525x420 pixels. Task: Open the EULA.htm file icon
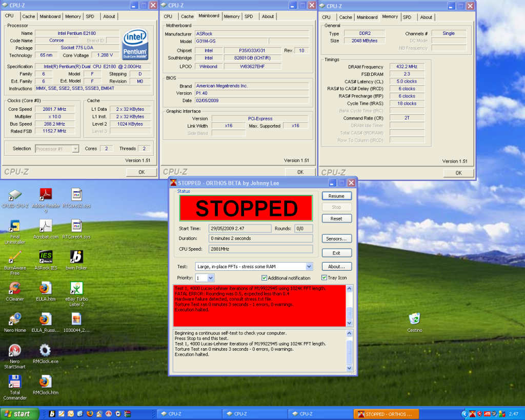click(x=46, y=291)
